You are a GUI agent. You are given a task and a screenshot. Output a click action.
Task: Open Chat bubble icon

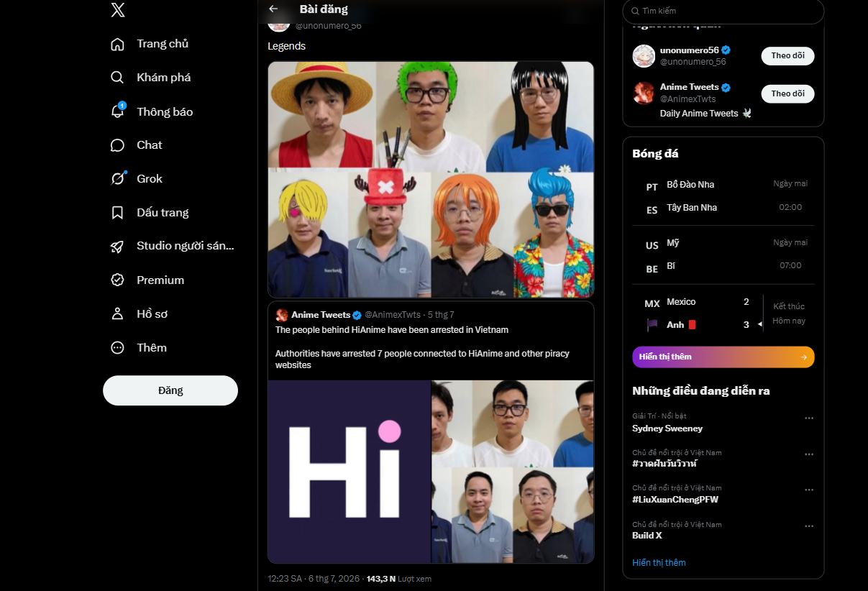[118, 145]
